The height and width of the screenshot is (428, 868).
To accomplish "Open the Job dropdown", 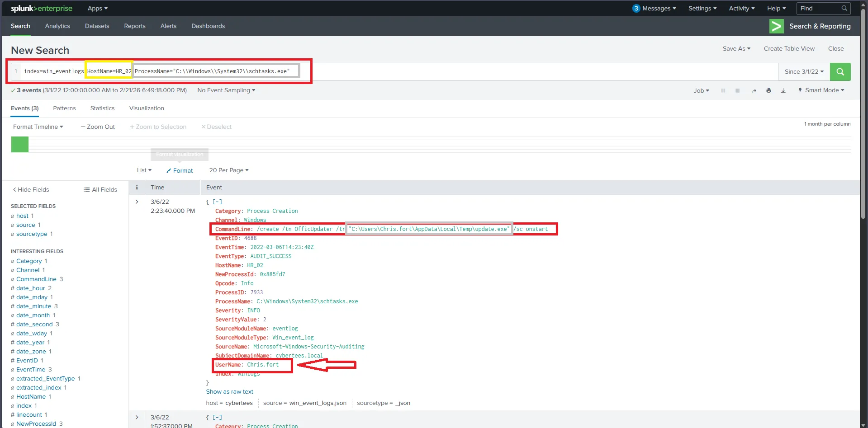I will coord(702,91).
